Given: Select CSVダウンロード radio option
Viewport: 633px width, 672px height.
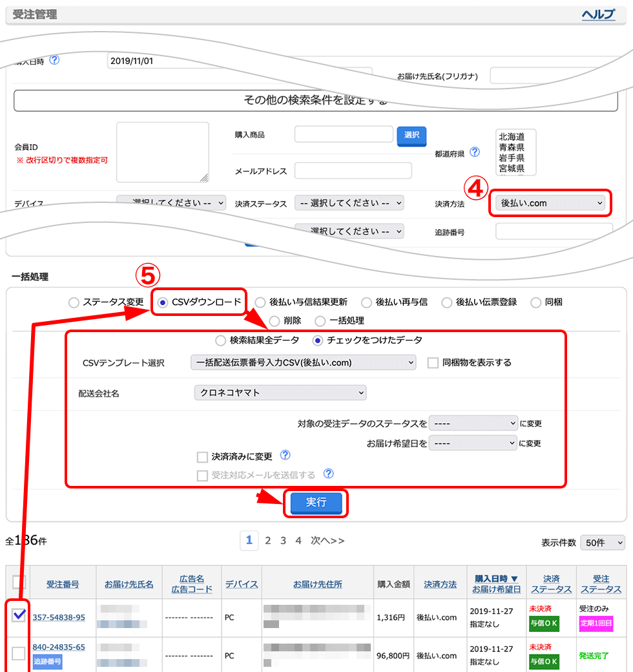Looking at the screenshot, I should click(163, 302).
